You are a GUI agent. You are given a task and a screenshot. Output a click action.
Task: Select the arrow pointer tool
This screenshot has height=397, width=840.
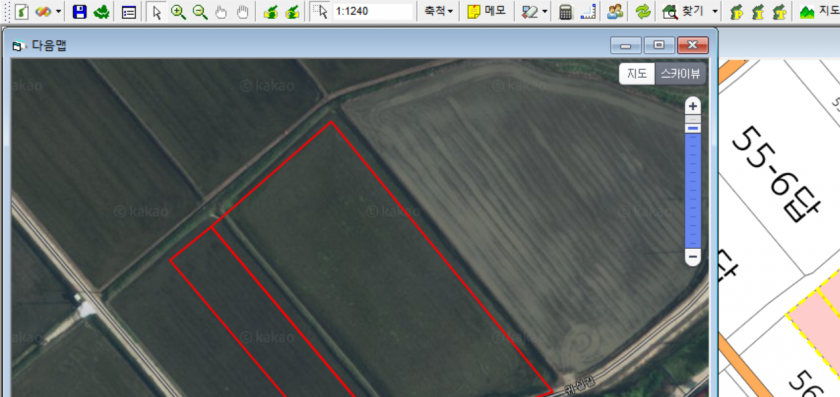(x=156, y=12)
